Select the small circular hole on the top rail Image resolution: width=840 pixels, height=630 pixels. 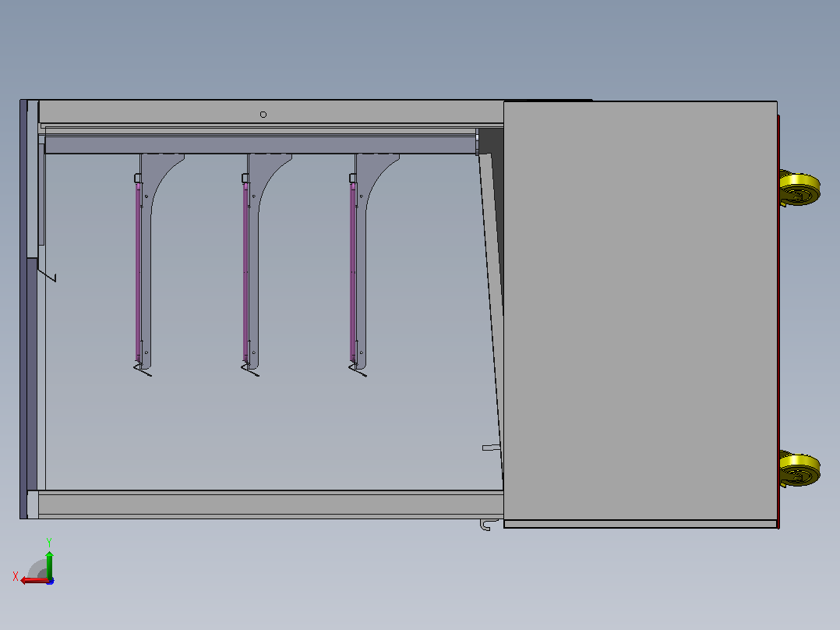coord(263,114)
